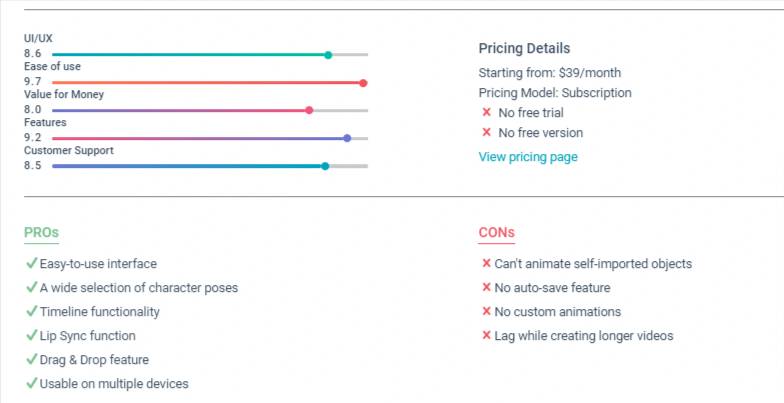This screenshot has width=784, height=403.
Task: Click the checkmark beside Timeline functionality
Action: [31, 312]
